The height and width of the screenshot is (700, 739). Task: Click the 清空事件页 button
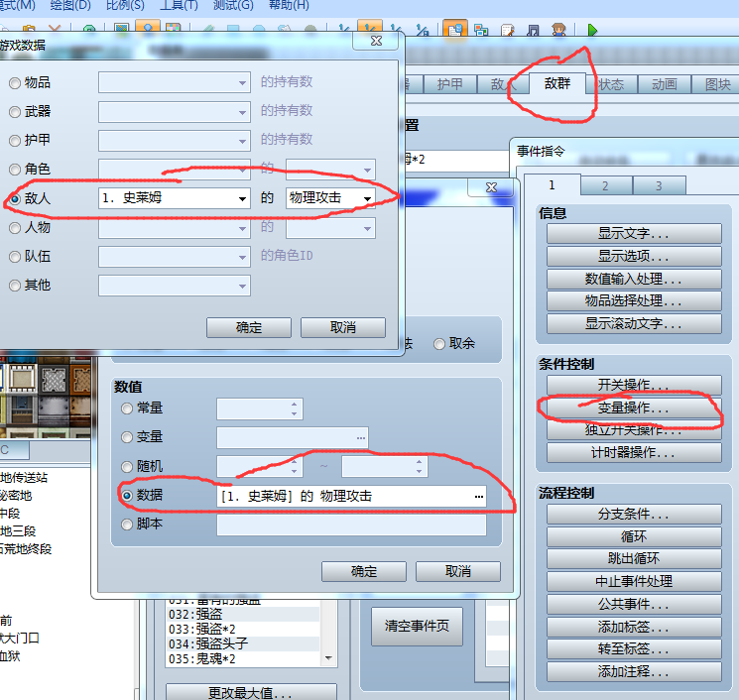point(417,626)
